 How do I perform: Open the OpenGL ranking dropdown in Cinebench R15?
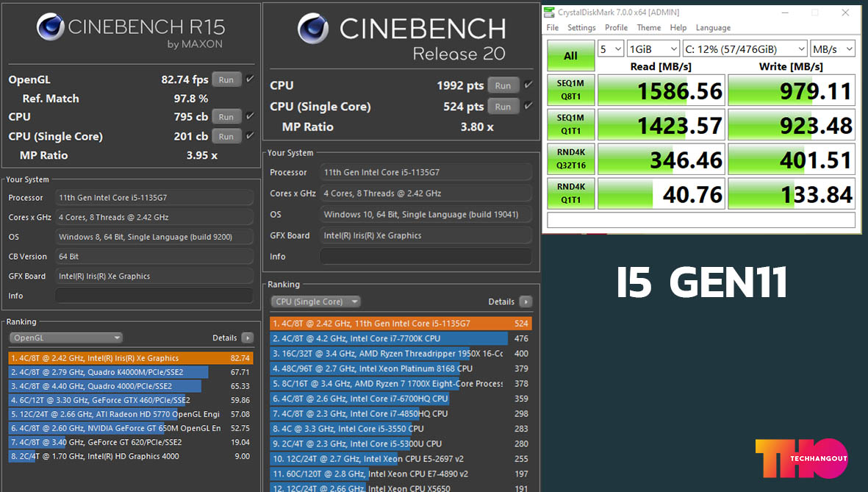coord(66,338)
